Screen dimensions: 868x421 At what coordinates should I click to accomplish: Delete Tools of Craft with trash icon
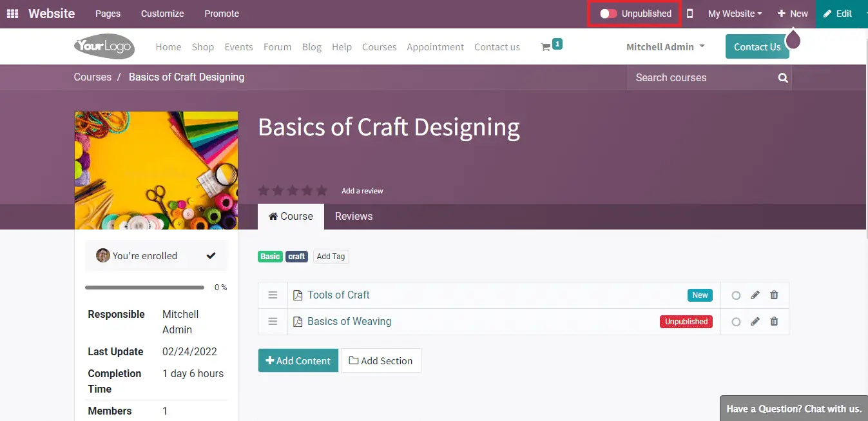click(x=774, y=295)
